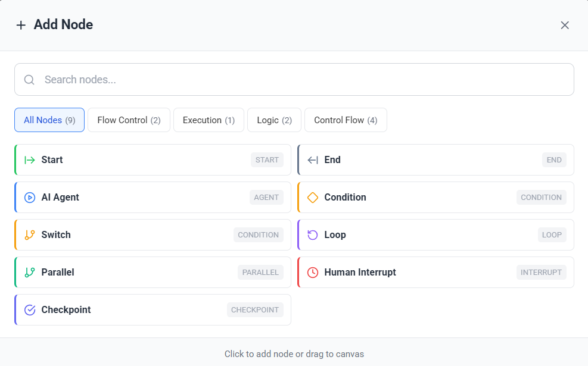The height and width of the screenshot is (366, 588).
Task: Show the Logic category nodes
Action: 274,120
